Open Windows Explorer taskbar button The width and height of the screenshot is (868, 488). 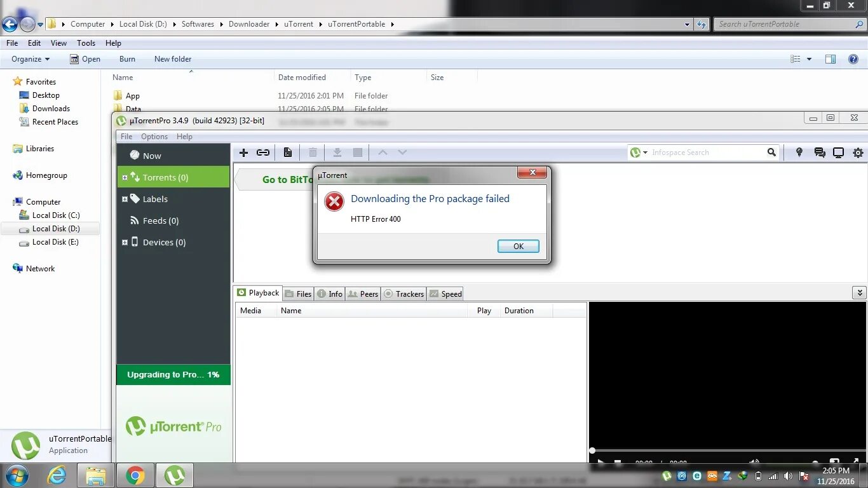click(x=96, y=475)
